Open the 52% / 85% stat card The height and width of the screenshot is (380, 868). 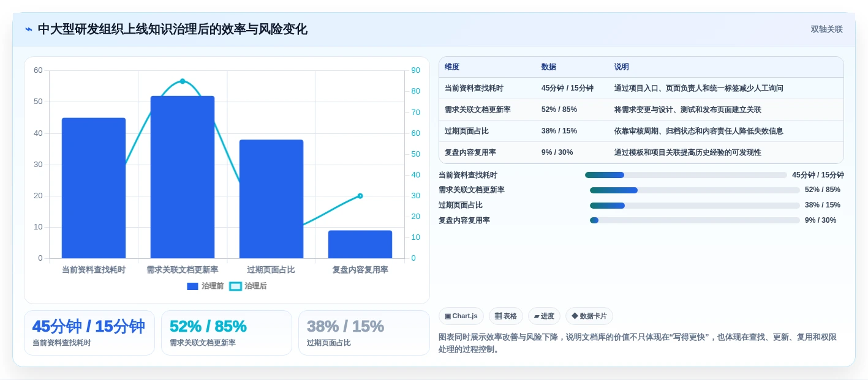[x=227, y=333]
